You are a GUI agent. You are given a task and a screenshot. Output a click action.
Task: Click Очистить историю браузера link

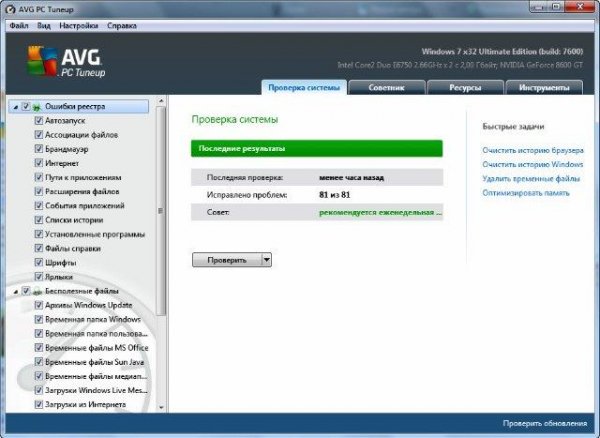[533, 150]
